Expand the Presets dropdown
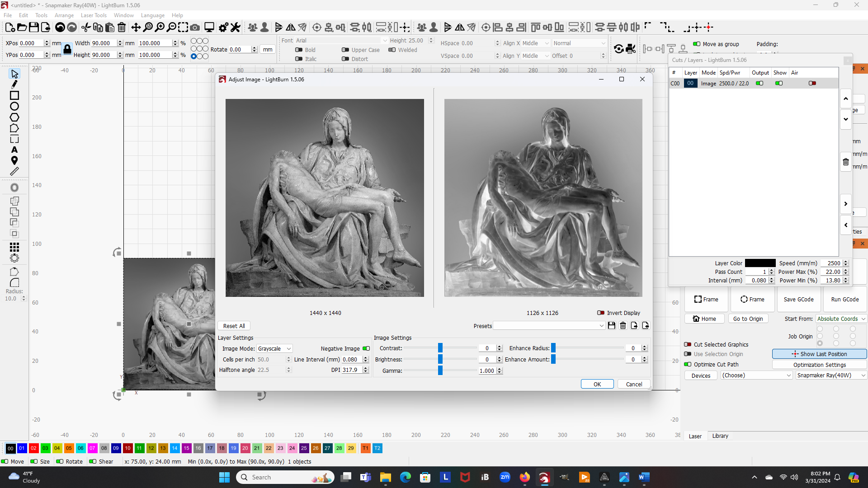This screenshot has width=868, height=488. click(549, 326)
